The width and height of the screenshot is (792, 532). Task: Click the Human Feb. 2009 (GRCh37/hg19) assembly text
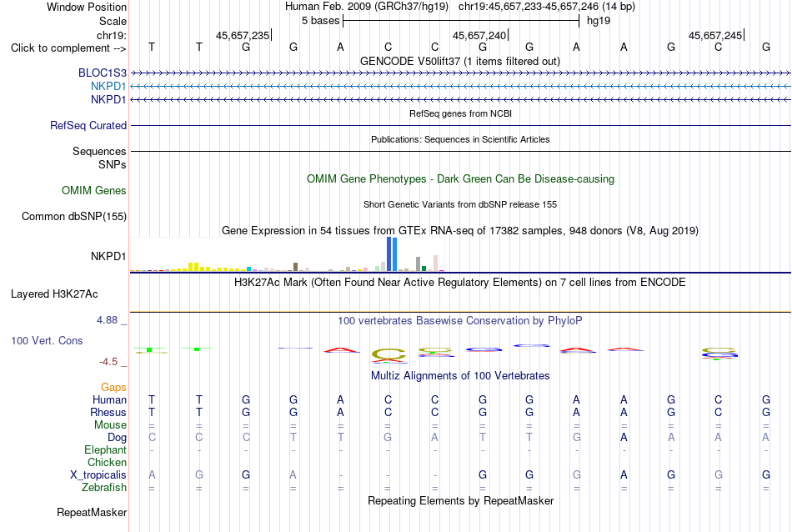[367, 7]
